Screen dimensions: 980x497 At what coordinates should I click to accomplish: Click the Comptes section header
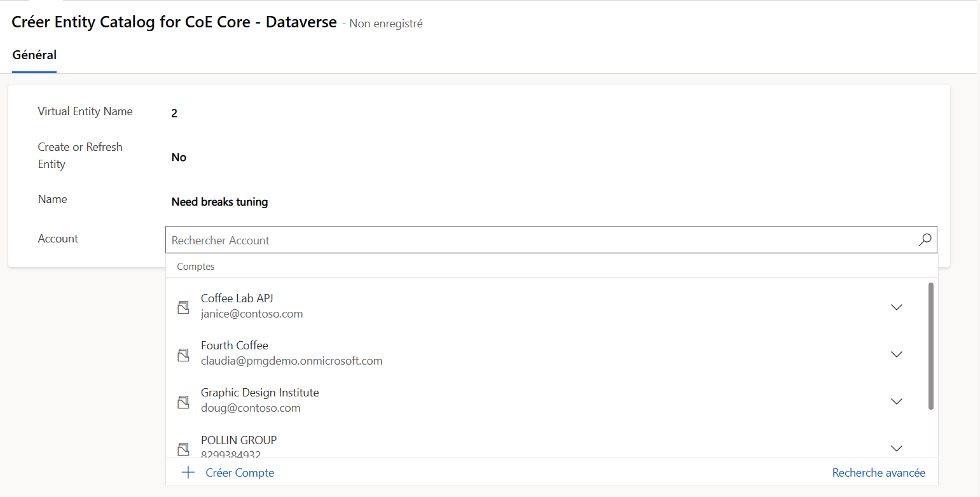196,267
